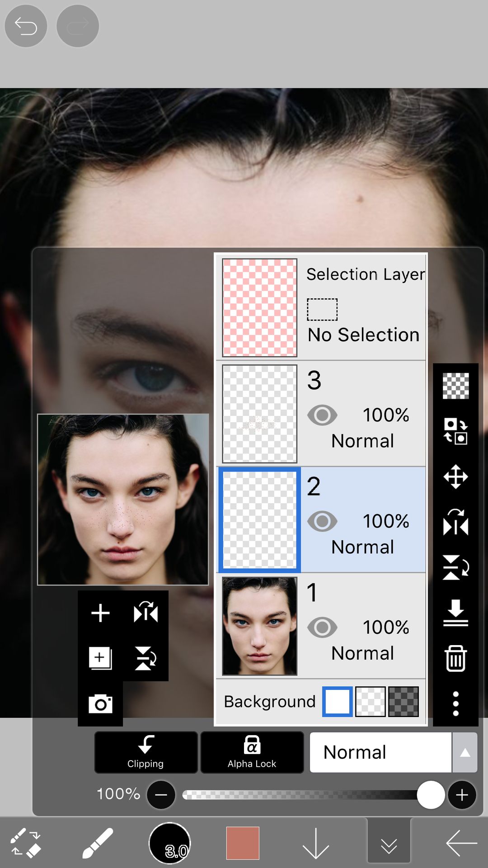The height and width of the screenshot is (868, 488).
Task: Flip vertical icon in left mini toolbar
Action: 145,658
